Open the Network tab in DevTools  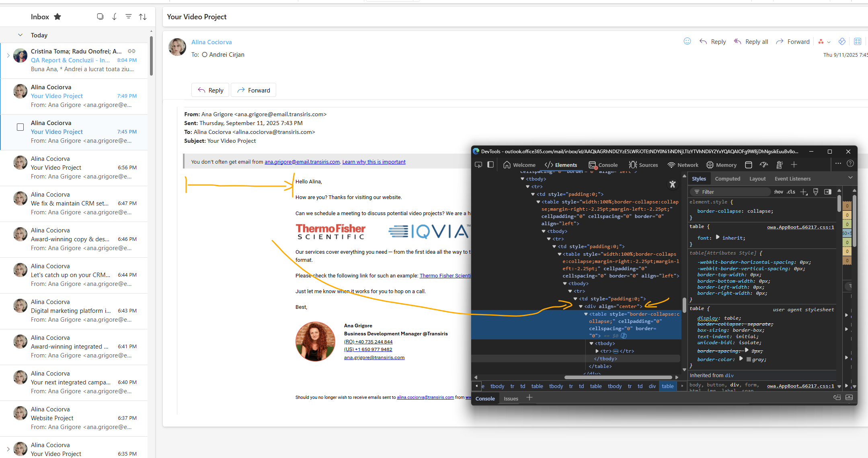pos(683,165)
